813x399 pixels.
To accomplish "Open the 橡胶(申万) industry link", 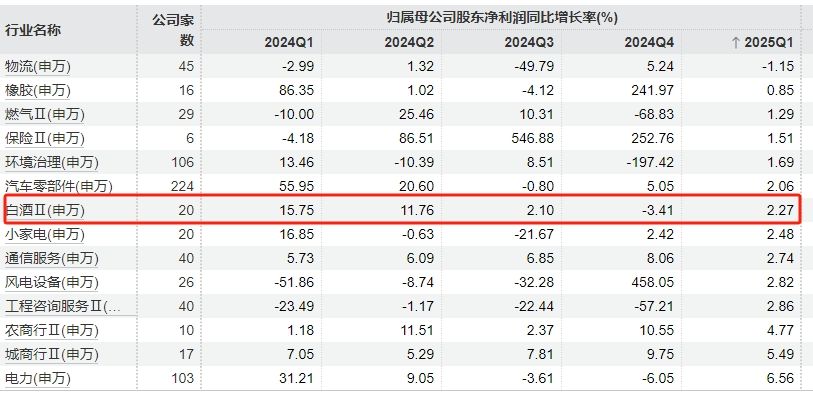I will tap(38, 90).
